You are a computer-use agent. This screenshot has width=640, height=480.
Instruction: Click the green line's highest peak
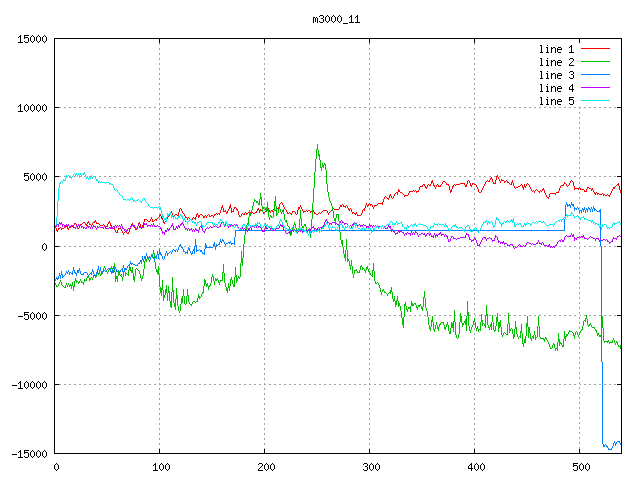(x=317, y=146)
